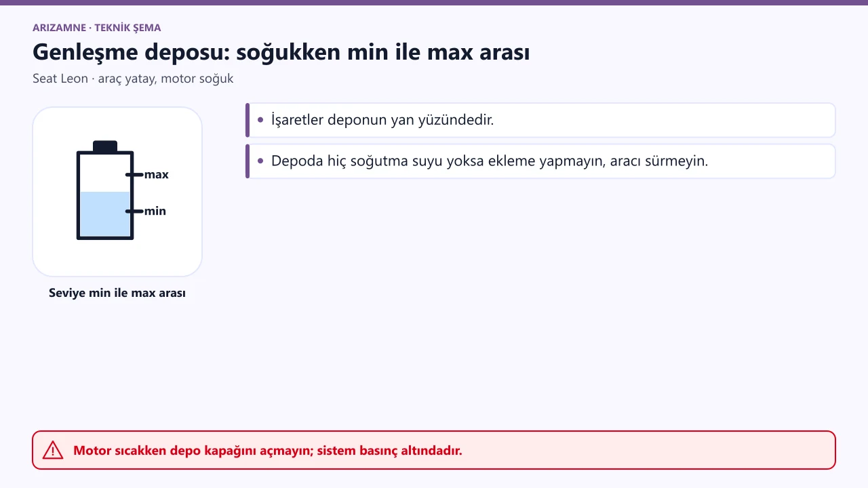The image size is (868, 488).
Task: Click the blue coolant level fill
Action: click(105, 214)
